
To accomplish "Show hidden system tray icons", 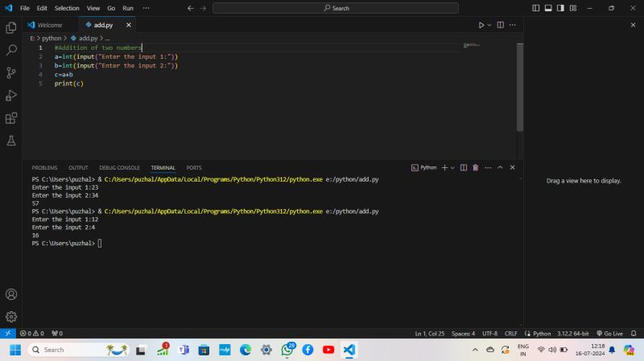I will 475,350.
